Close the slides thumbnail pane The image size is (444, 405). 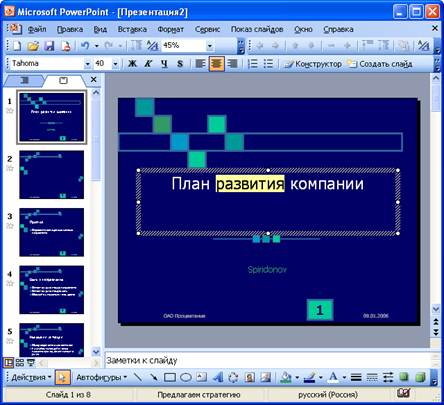[93, 80]
